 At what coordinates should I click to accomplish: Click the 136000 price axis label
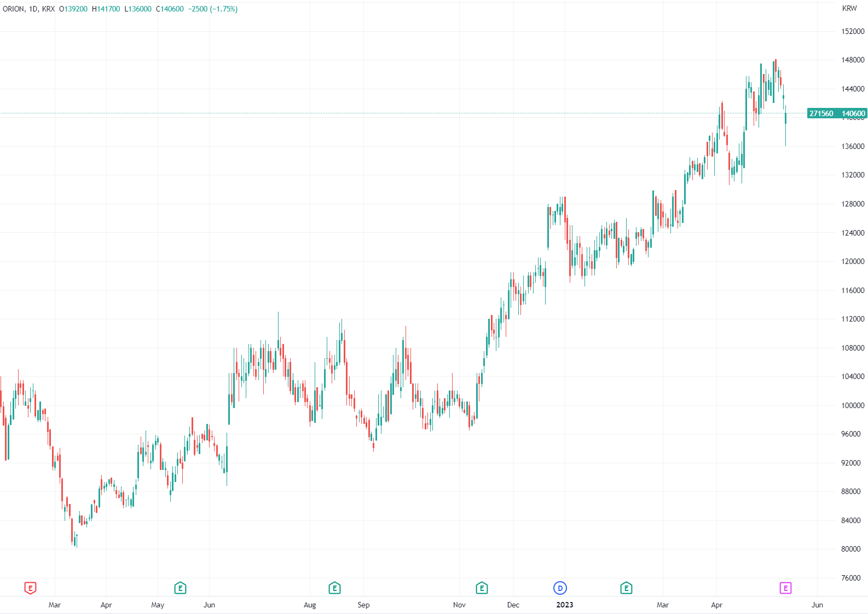853,146
